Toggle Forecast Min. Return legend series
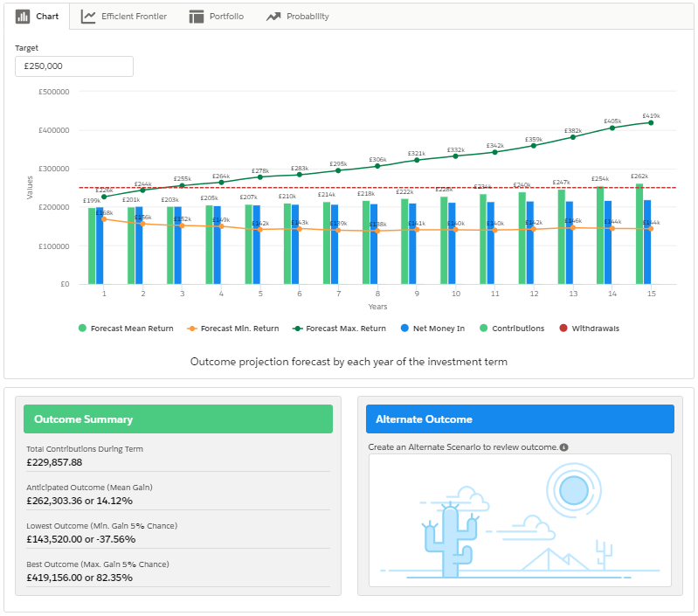Viewport: 698px width, 616px height. pos(233,329)
